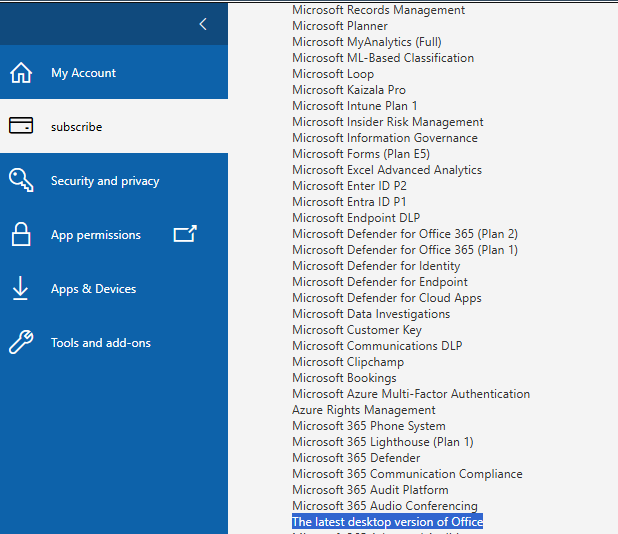
Task: Click 'Microsoft Intune Plan 1'
Action: pos(354,106)
